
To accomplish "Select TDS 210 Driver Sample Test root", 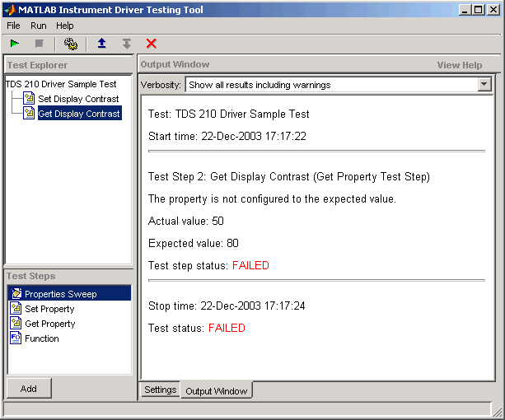I will 61,84.
